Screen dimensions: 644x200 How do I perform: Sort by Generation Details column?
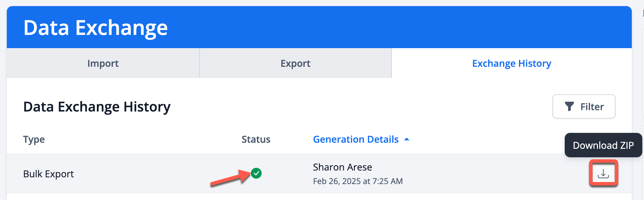click(356, 139)
